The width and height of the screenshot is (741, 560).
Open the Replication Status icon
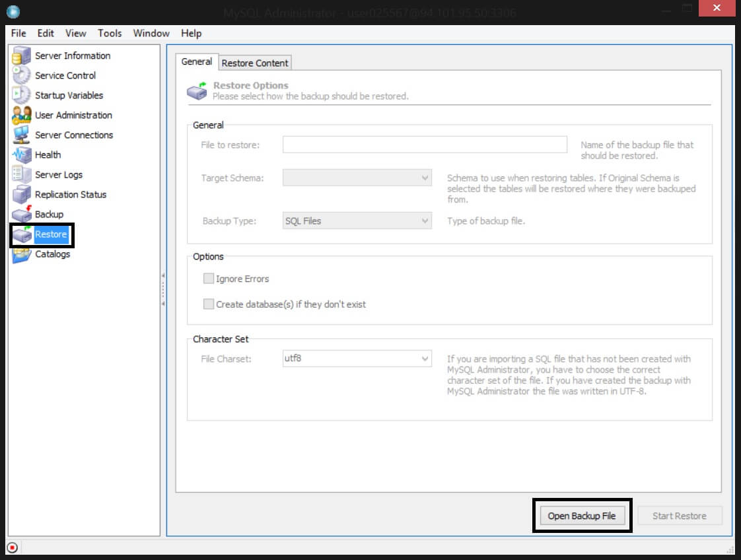21,195
